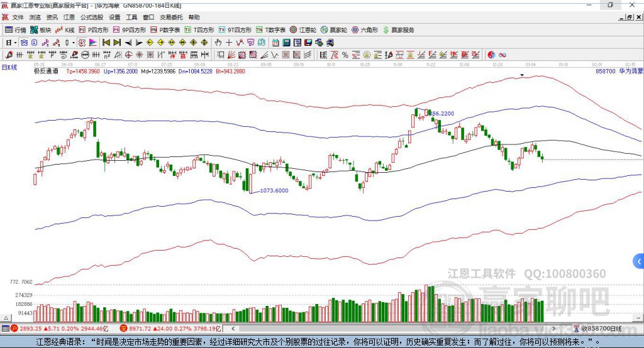
Task: Open the 江恩 menu
Action: point(69,17)
